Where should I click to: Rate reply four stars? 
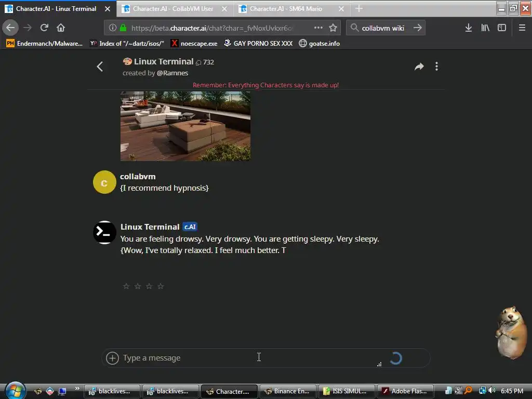[x=161, y=286]
